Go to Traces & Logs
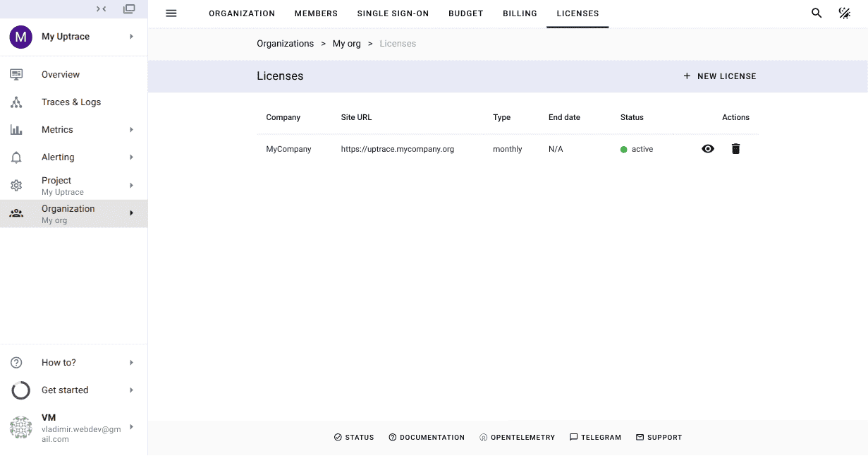This screenshot has width=868, height=456. click(71, 102)
